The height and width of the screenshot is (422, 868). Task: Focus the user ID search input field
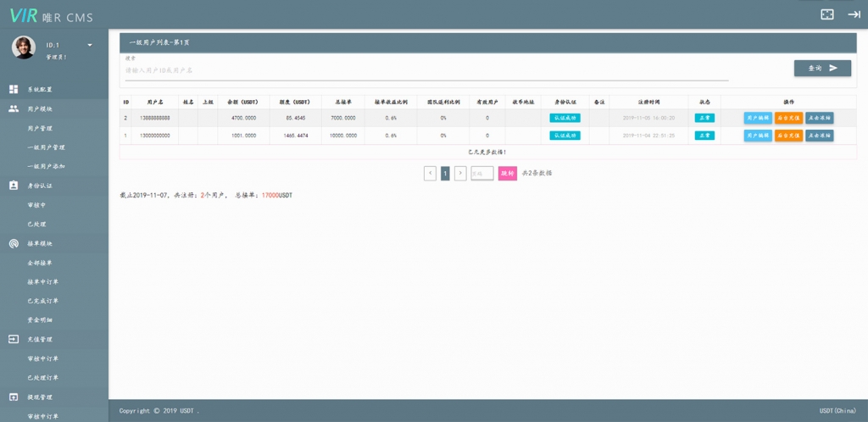point(424,71)
